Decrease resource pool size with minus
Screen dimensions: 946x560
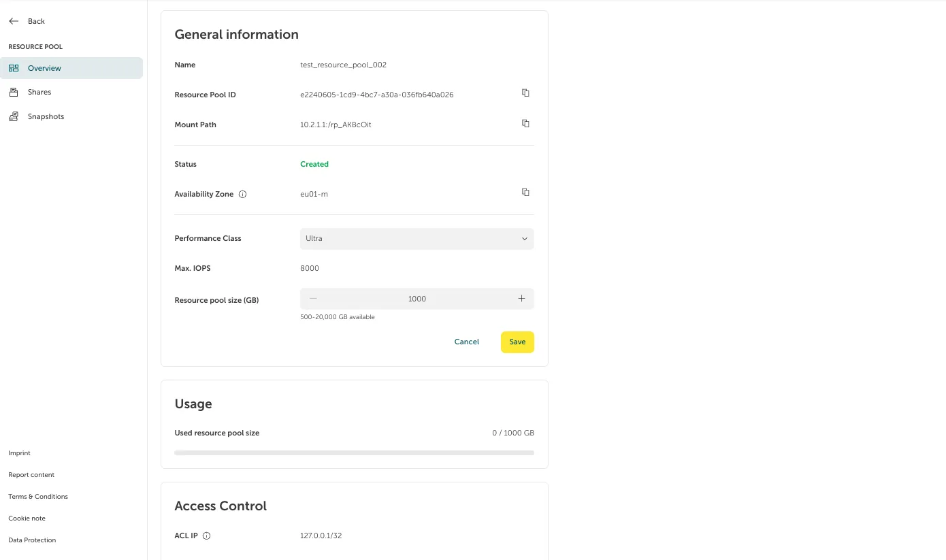[x=313, y=299]
